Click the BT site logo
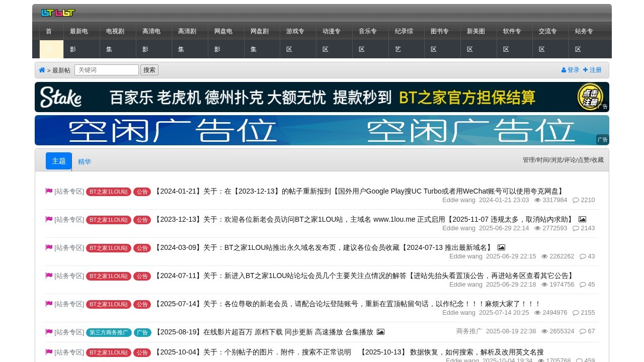 pos(58,13)
